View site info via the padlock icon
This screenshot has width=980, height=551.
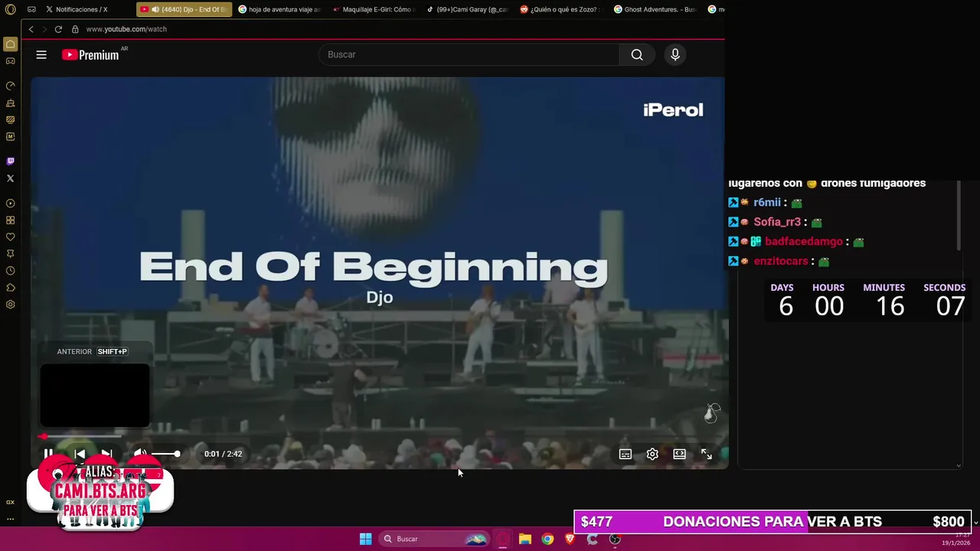coord(75,29)
